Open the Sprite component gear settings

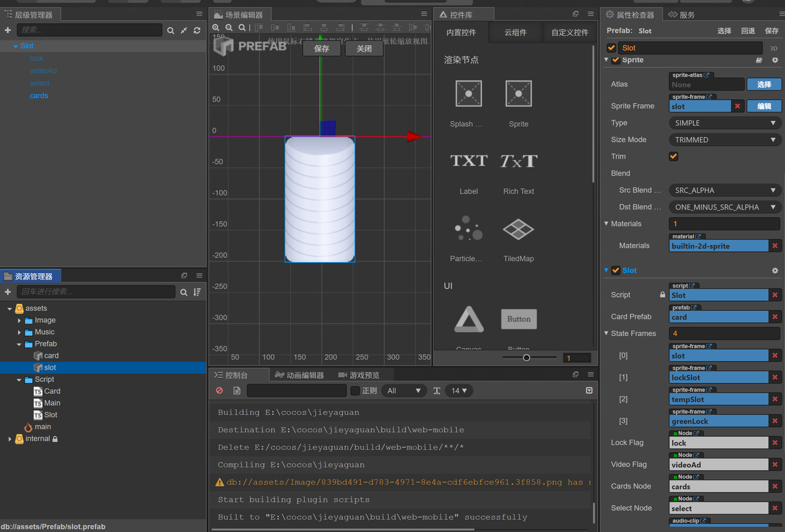coord(775,60)
